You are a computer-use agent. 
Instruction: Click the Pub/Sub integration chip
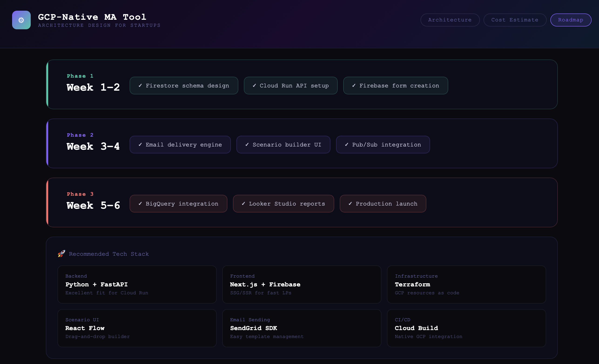tap(383, 145)
